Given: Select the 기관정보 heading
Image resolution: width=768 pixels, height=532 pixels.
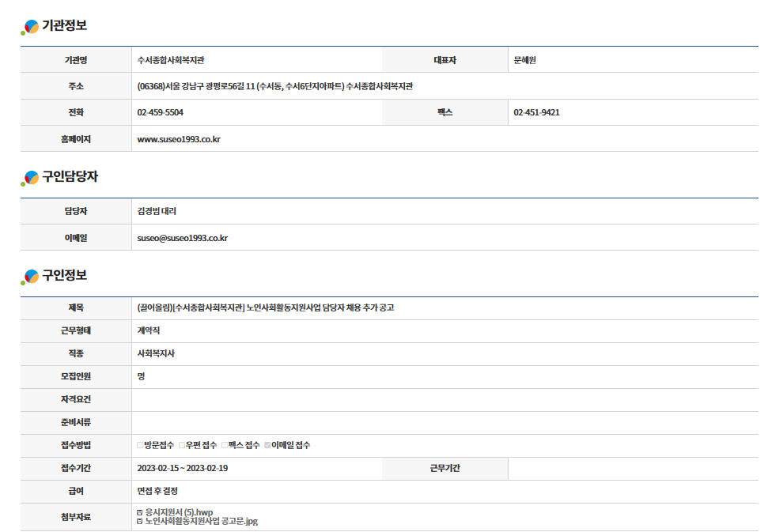Looking at the screenshot, I should pos(64,25).
